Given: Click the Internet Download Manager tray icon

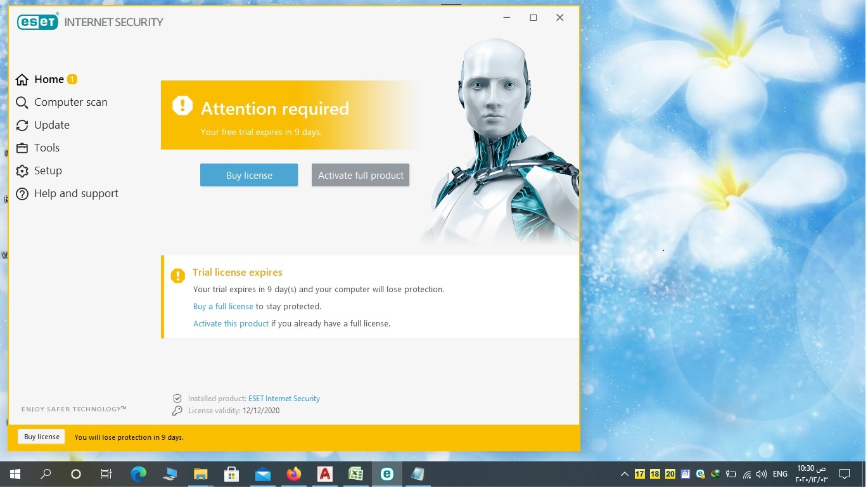Looking at the screenshot, I should coord(715,474).
